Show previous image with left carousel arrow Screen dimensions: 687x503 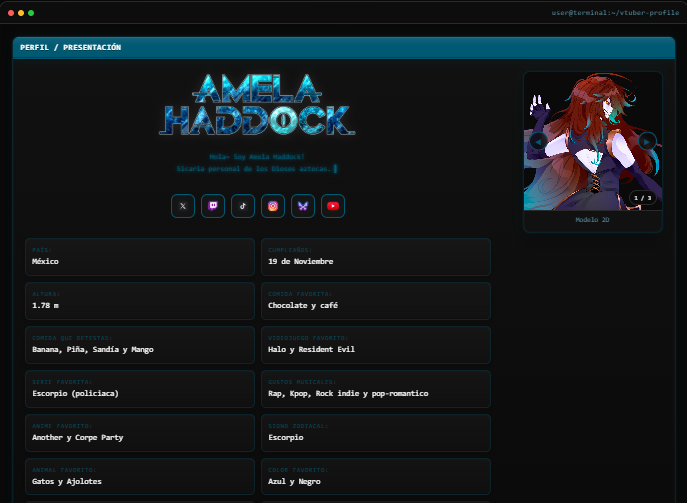coord(538,141)
